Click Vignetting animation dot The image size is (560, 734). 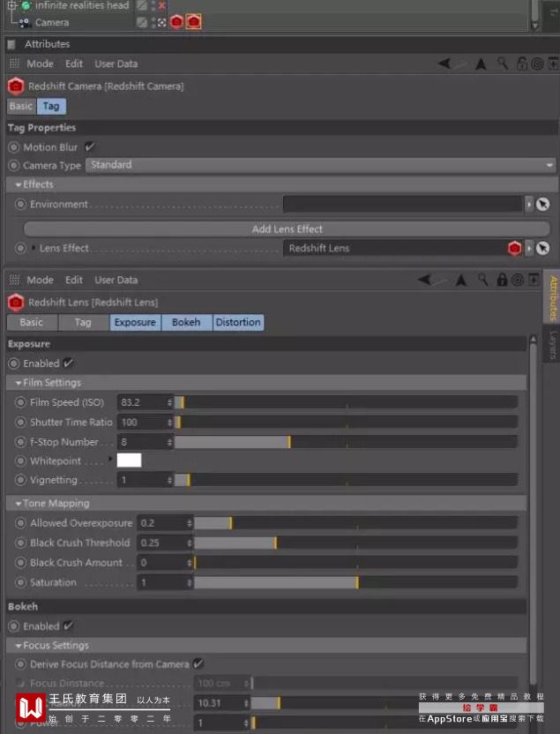click(x=20, y=480)
